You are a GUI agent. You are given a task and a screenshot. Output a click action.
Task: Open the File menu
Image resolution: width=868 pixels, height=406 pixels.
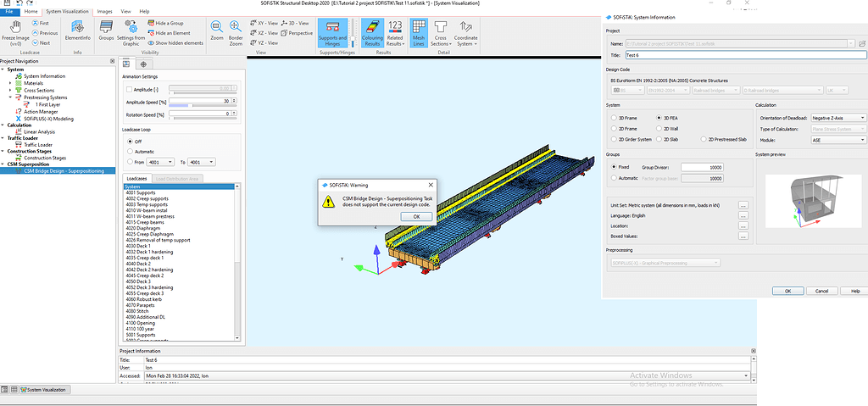[10, 11]
